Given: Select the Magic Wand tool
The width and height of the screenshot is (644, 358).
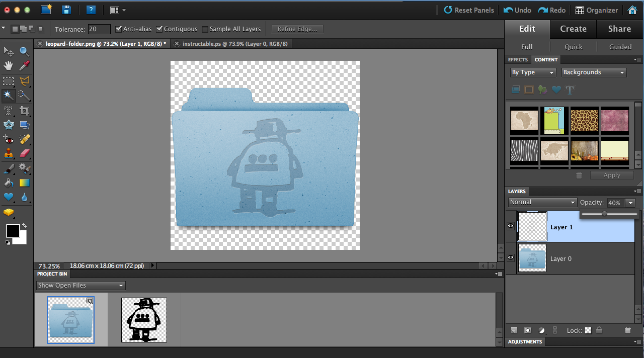Looking at the screenshot, I should [9, 95].
